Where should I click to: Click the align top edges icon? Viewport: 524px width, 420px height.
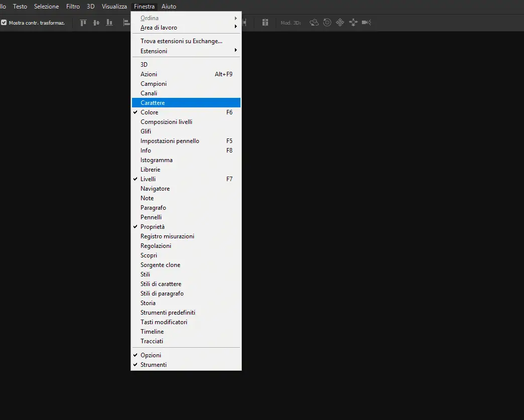pyautogui.click(x=83, y=23)
